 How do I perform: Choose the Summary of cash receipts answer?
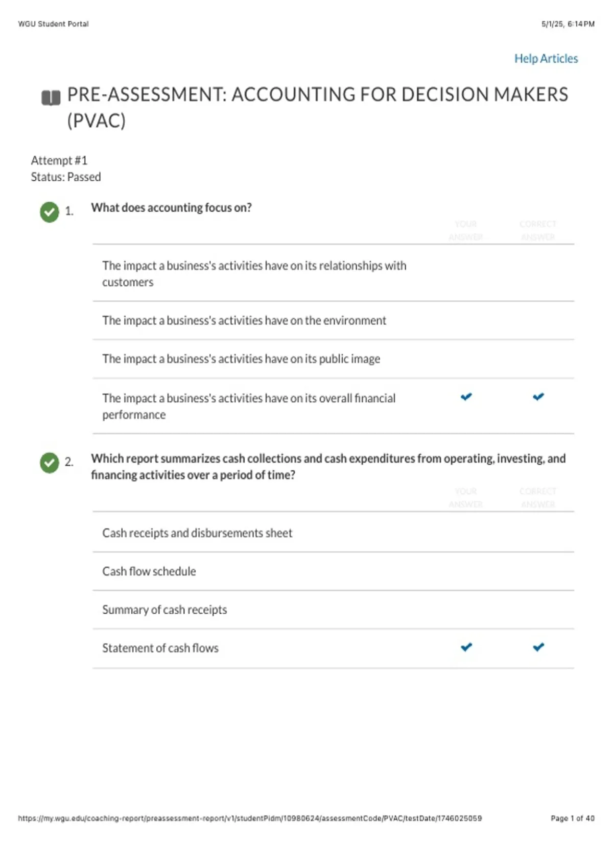tap(164, 610)
